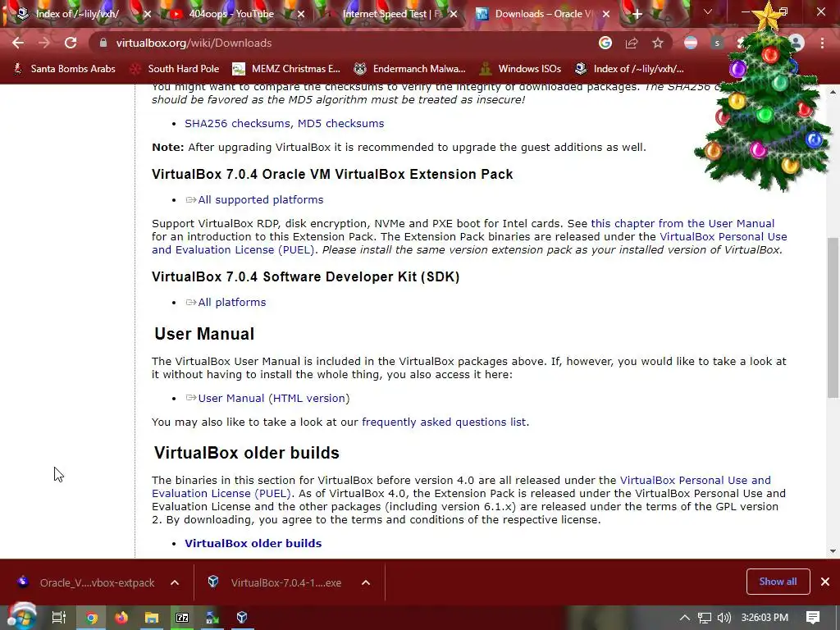This screenshot has height=630, width=840.
Task: Open the downloaded Oracle vbox-extpack file
Action: (87, 582)
